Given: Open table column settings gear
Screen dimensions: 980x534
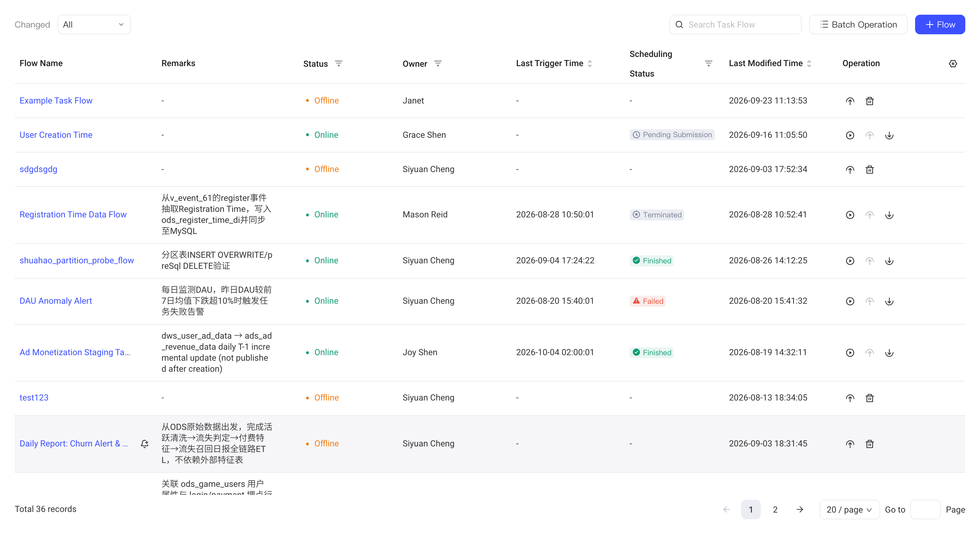Looking at the screenshot, I should (x=953, y=63).
